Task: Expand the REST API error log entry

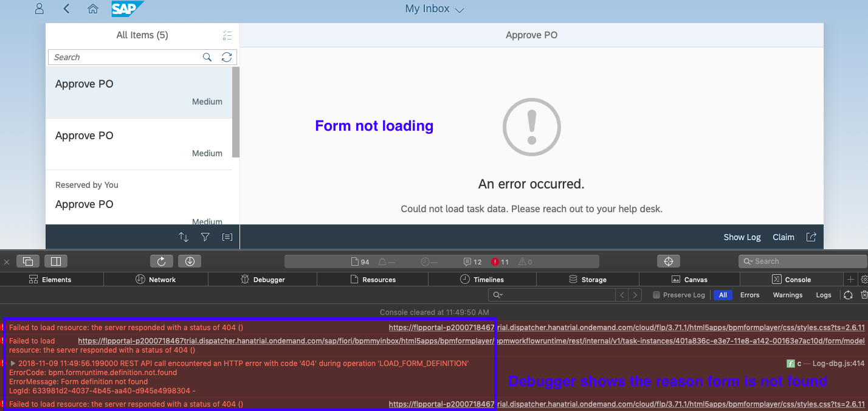Action: [13, 364]
